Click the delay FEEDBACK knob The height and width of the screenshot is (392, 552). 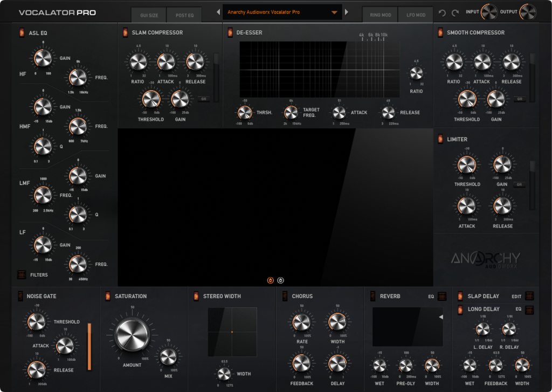[496, 366]
